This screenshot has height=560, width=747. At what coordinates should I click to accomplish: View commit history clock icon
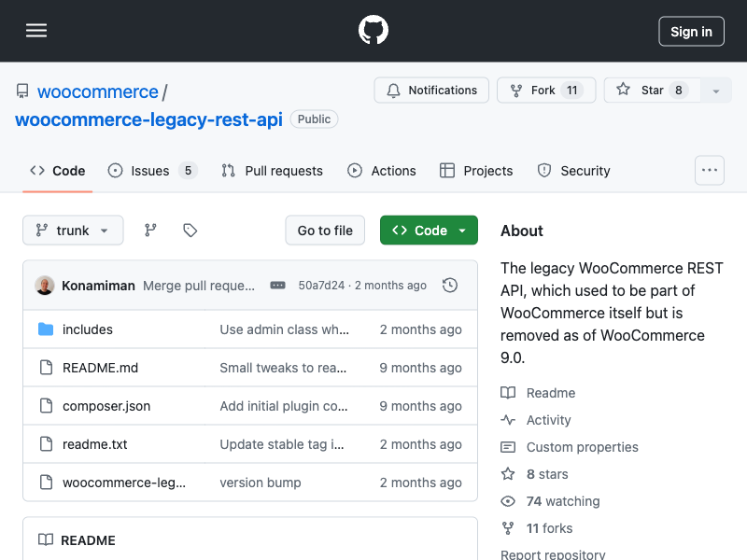tap(450, 286)
